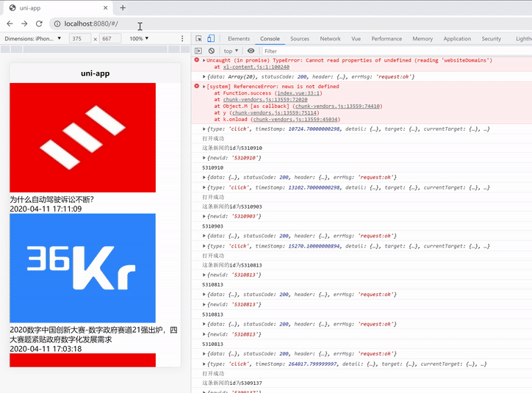Click console log 这条新闻的id为5310903

coord(232,206)
